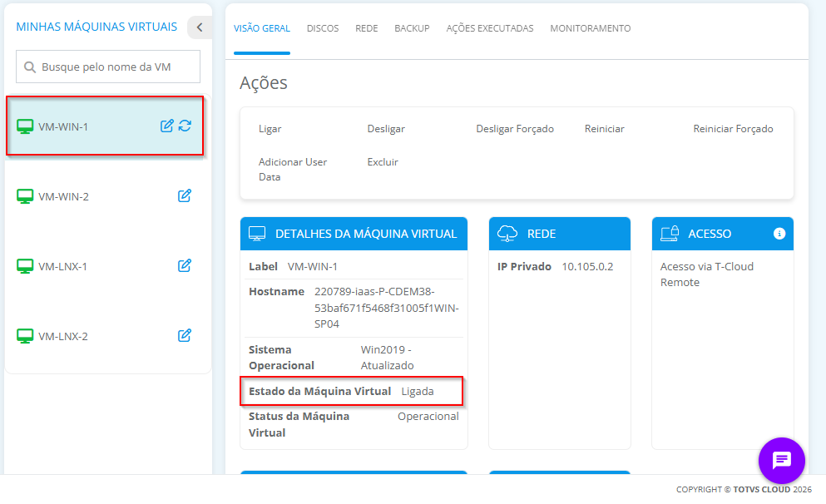Edit the VM-WIN-1 name with pencil icon
The width and height of the screenshot is (826, 504).
click(x=167, y=126)
